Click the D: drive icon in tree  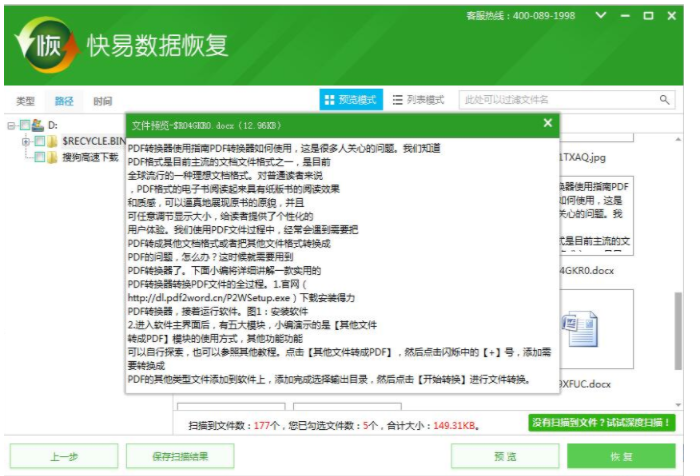pos(38,125)
